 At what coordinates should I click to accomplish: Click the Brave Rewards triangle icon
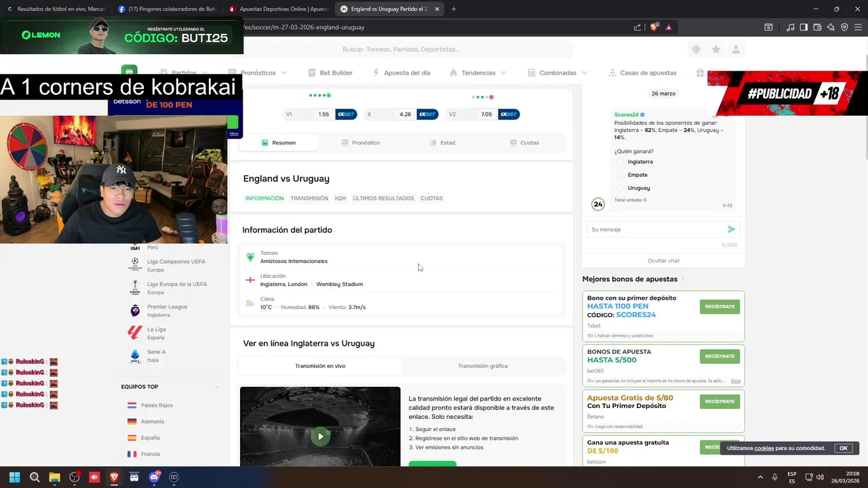[669, 27]
